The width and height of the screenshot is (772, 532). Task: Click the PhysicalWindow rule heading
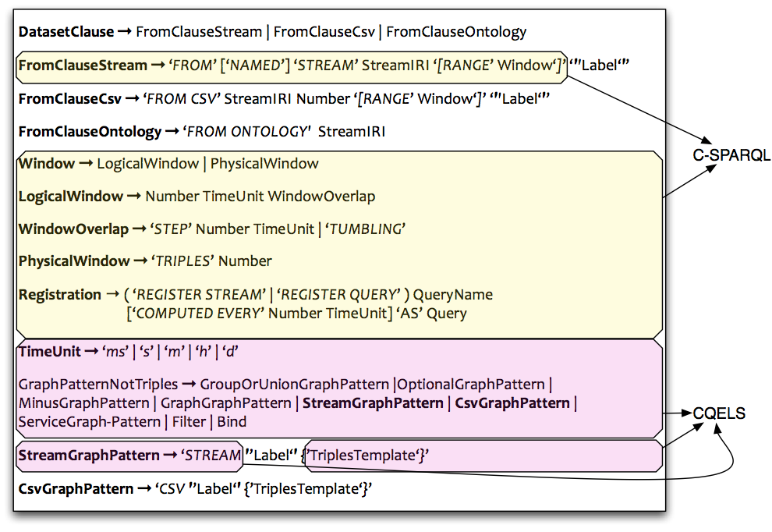pyautogui.click(x=74, y=261)
